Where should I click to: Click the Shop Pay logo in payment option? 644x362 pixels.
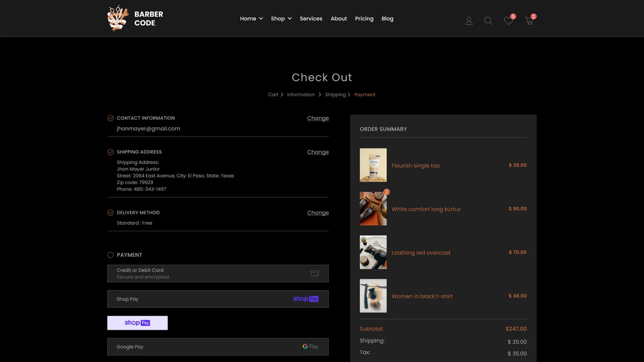click(x=305, y=299)
